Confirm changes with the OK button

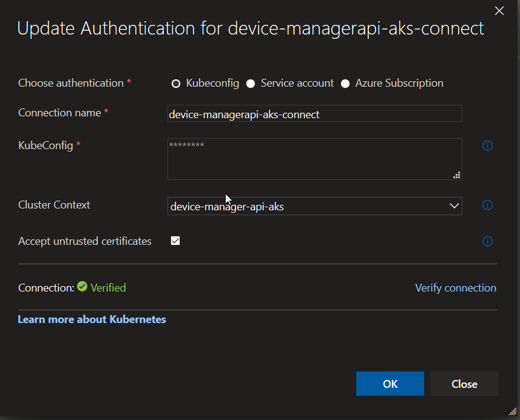pos(390,384)
